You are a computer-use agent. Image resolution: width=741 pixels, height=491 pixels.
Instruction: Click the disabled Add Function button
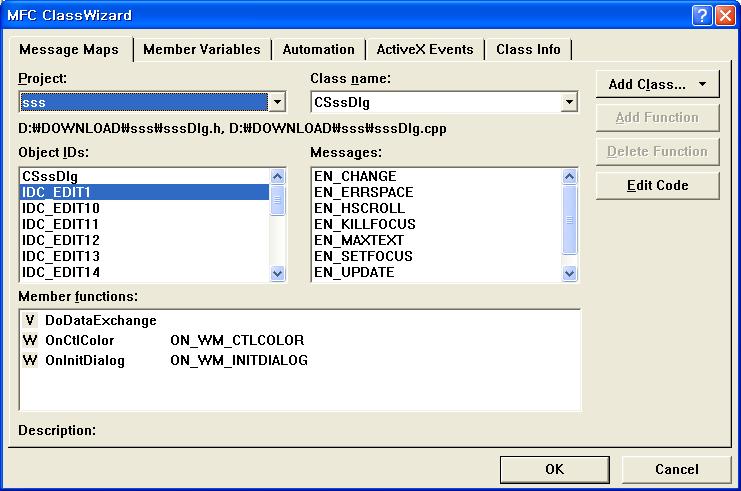click(657, 118)
